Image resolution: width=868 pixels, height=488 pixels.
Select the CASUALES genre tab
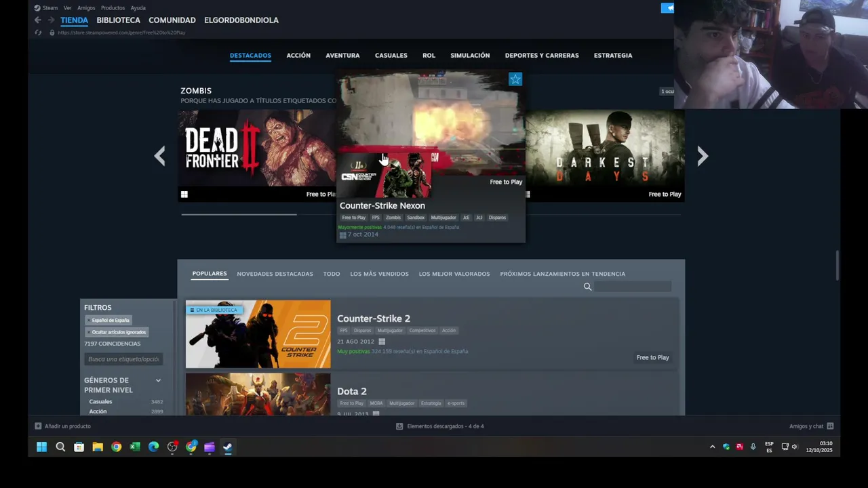click(391, 56)
